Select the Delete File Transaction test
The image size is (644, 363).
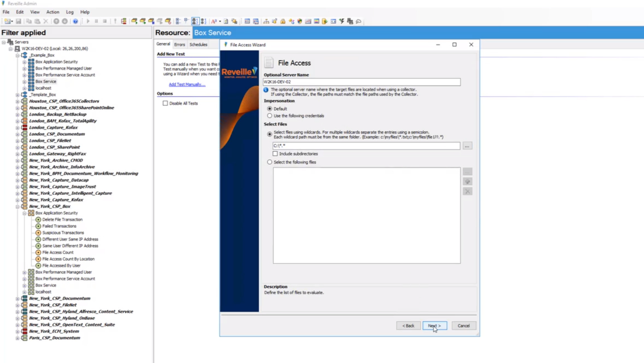[63, 219]
